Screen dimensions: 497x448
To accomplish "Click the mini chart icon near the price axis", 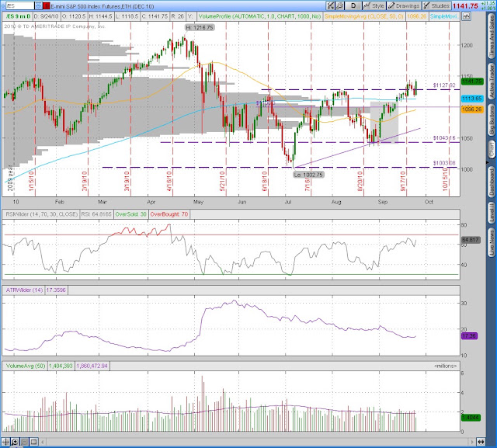I will [x=466, y=16].
